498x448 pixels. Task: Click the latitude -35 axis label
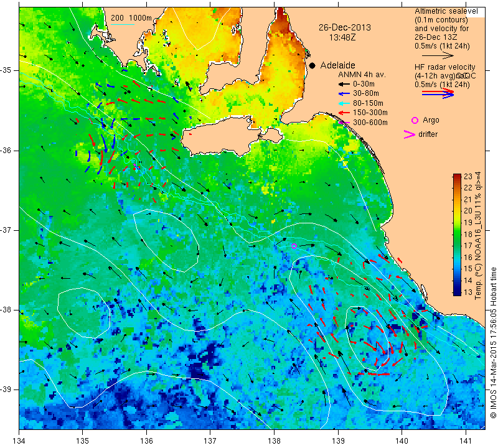pyautogui.click(x=6, y=70)
